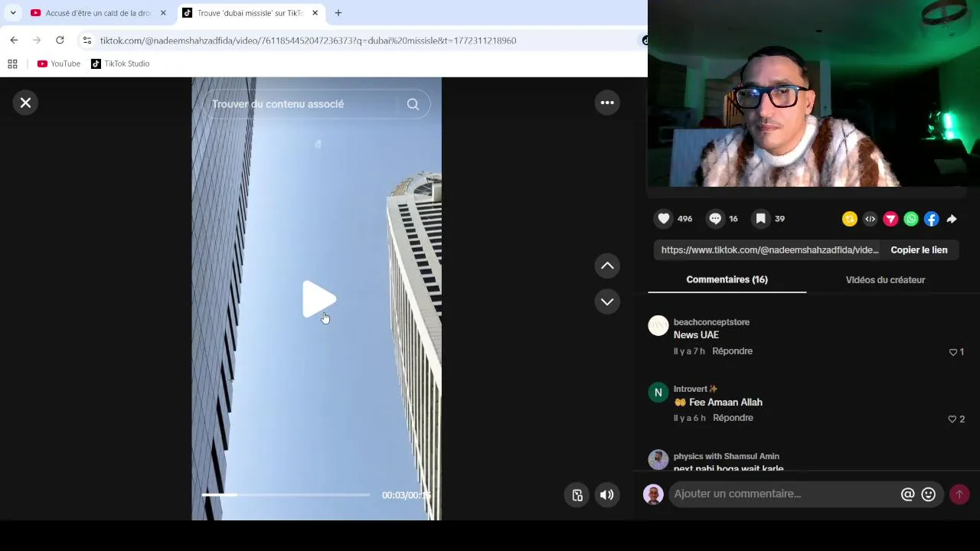
Task: Like the video with the heart icon
Action: (664, 219)
